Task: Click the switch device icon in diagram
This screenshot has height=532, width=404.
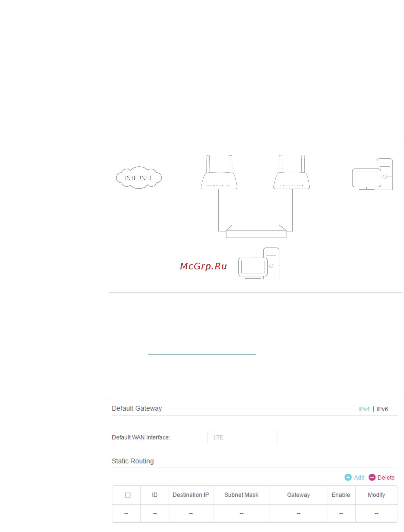Action: click(x=256, y=231)
